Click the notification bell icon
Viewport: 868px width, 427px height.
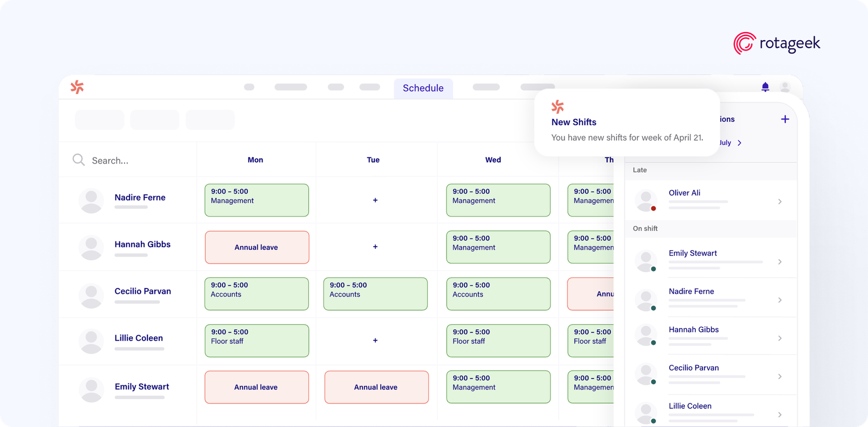coord(765,87)
